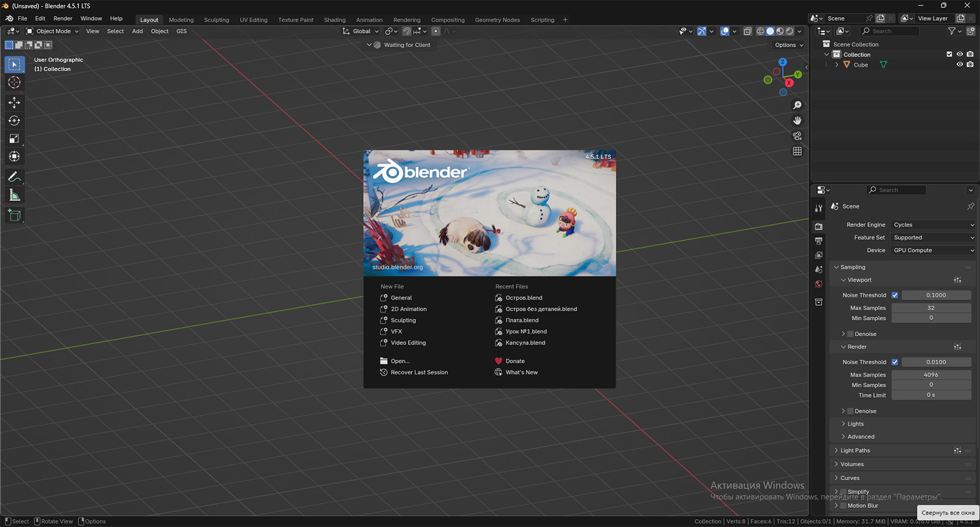Select the Transform tool
980x527 pixels.
(15, 157)
